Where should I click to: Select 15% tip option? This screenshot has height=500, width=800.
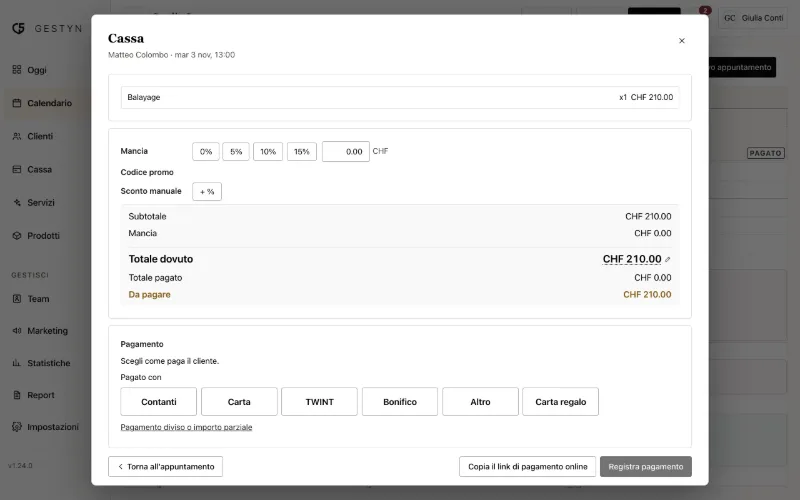tap(302, 152)
